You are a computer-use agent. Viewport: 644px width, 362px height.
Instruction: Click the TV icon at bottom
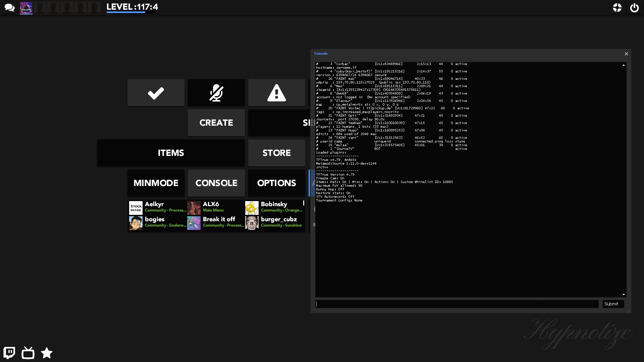(28, 353)
